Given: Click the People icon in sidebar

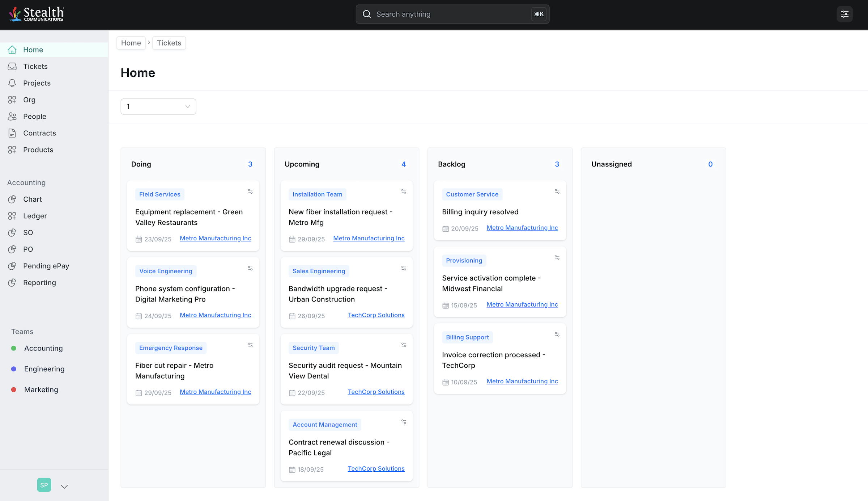Looking at the screenshot, I should [12, 117].
